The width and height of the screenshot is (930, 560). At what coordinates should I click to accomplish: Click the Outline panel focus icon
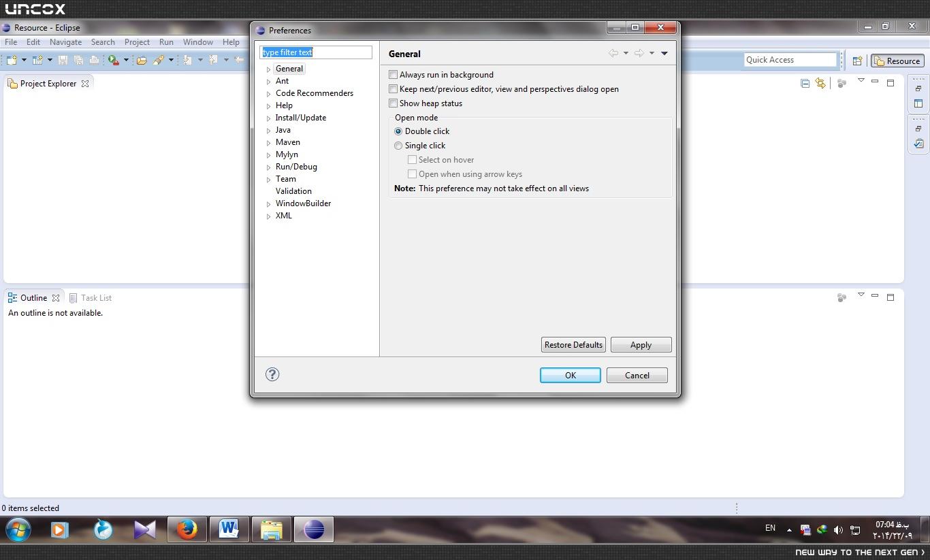click(x=841, y=297)
